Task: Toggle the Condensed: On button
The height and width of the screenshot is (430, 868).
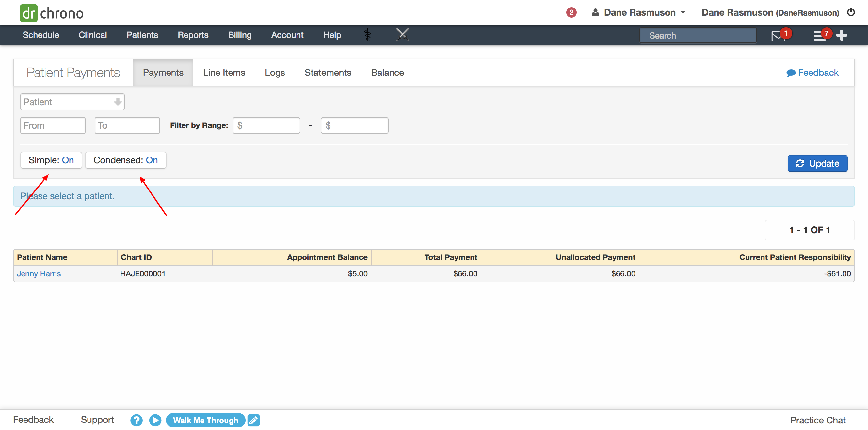Action: [x=126, y=160]
